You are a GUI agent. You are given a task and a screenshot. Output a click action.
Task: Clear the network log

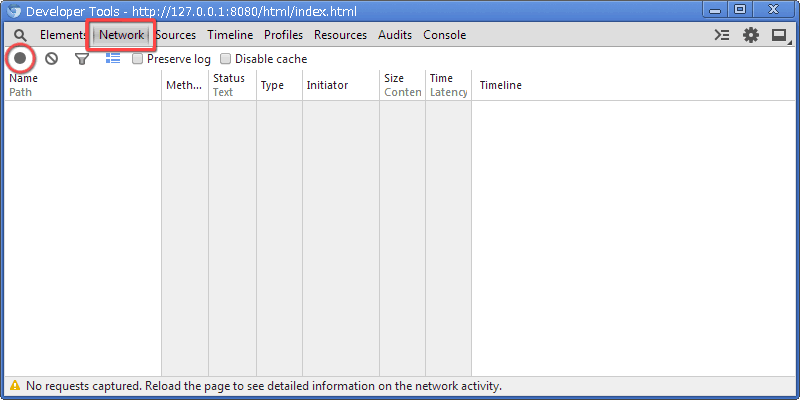[x=51, y=59]
